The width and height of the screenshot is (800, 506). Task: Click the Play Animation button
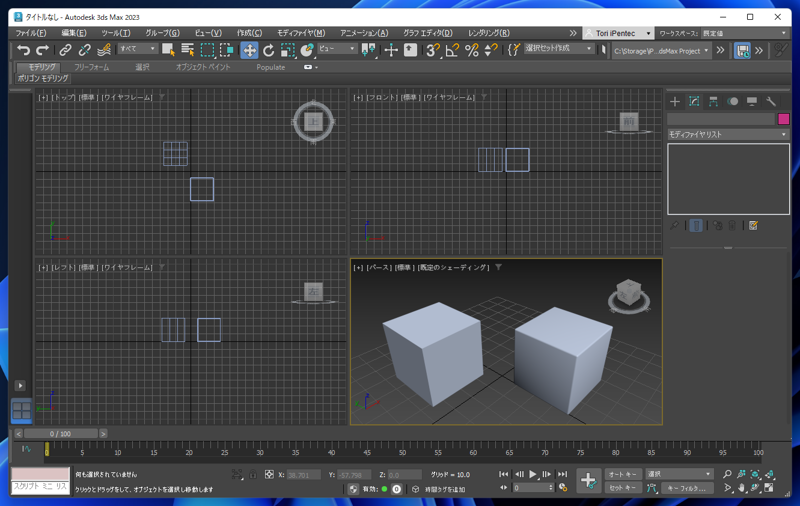click(533, 474)
